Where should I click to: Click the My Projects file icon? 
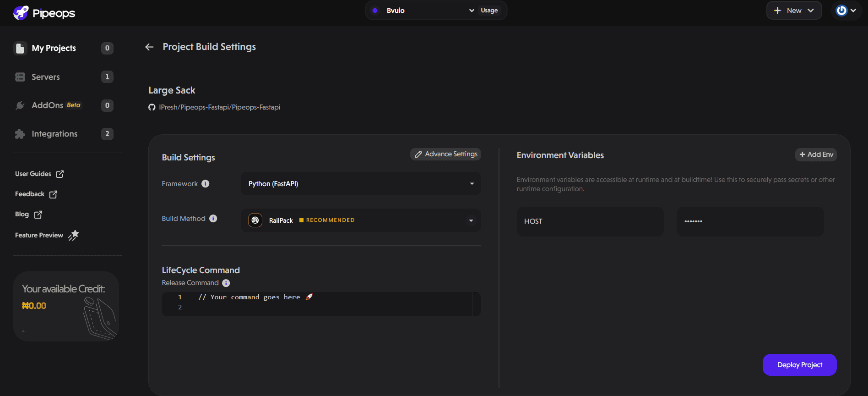click(x=20, y=48)
